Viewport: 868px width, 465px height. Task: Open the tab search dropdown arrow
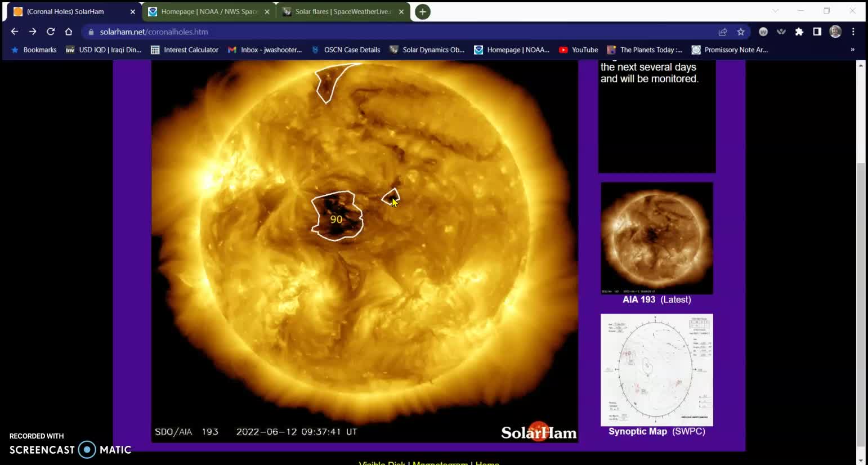776,11
